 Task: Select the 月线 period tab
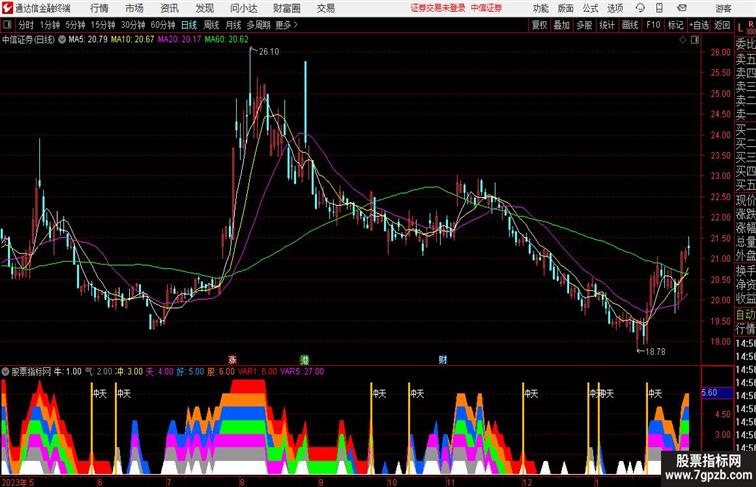(233, 25)
